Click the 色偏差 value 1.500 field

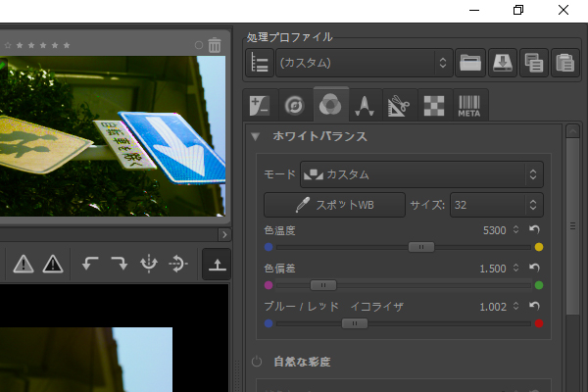click(x=493, y=269)
